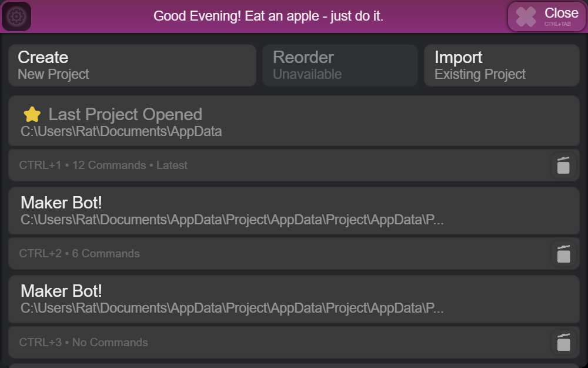Click the Reorder Unavailable button
The image size is (588, 368).
(340, 65)
